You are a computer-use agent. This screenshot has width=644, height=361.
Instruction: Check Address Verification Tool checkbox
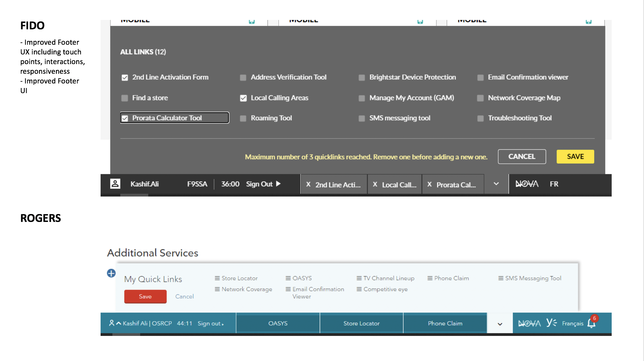[x=243, y=78]
